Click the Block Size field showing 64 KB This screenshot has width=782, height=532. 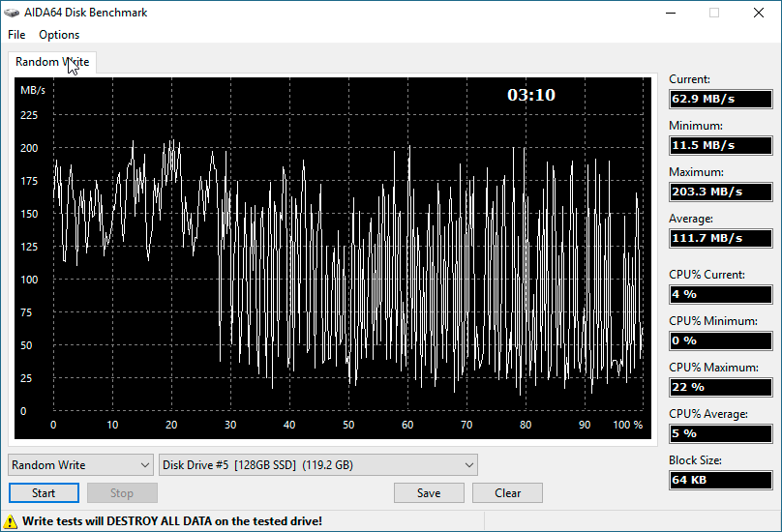(x=720, y=480)
